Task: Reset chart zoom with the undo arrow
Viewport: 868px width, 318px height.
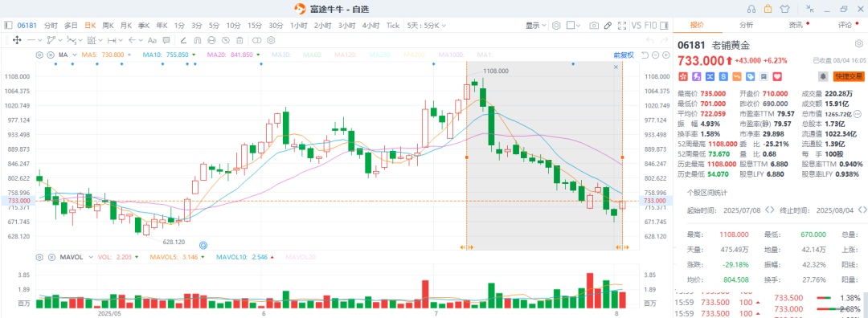Action: pos(645,55)
